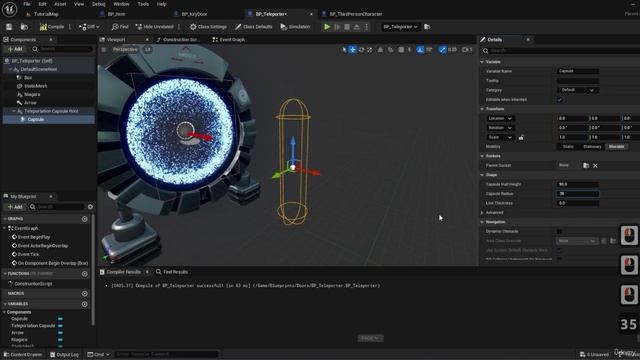Viewport: 640px width, 360px height.
Task: Activate the Scale gizmo tool
Action: [x=369, y=50]
